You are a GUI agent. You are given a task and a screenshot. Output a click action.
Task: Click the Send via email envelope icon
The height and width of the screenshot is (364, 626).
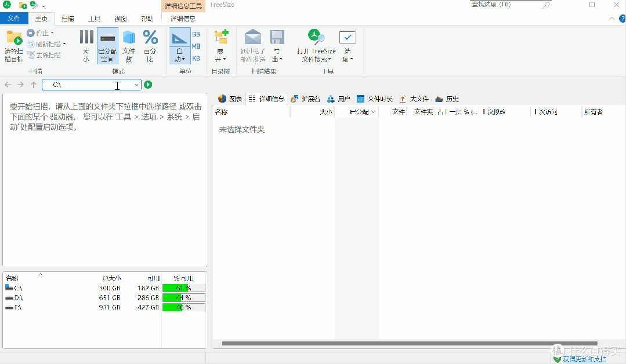tap(253, 37)
